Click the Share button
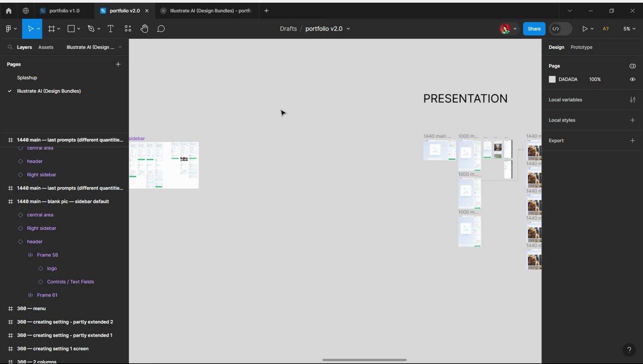643x364 pixels. (x=534, y=29)
